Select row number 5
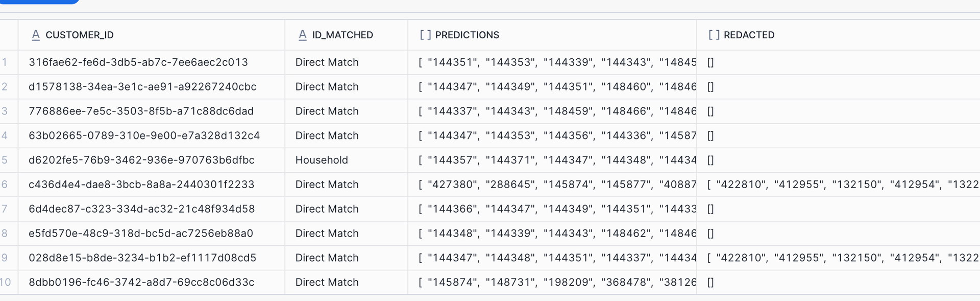The width and height of the screenshot is (980, 301). [5, 160]
